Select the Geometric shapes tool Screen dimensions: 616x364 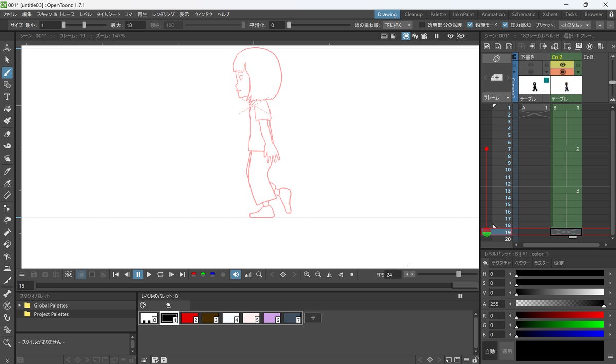click(x=7, y=85)
